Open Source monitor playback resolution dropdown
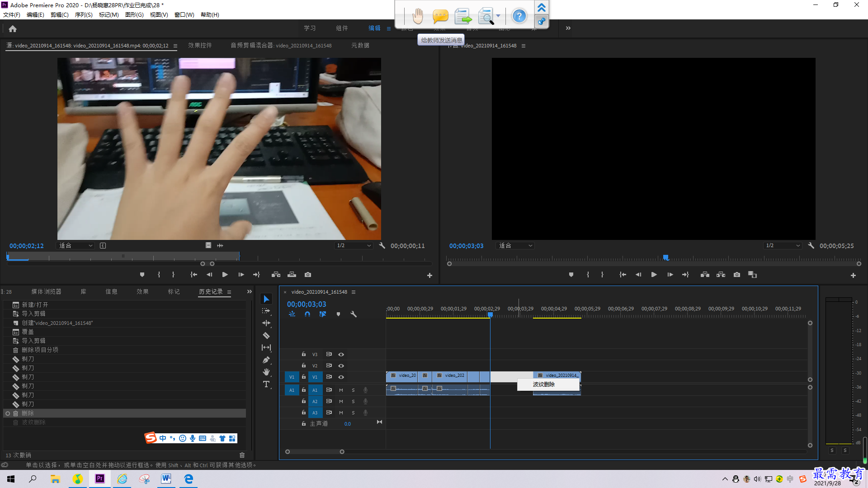This screenshot has height=488, width=868. [x=354, y=245]
